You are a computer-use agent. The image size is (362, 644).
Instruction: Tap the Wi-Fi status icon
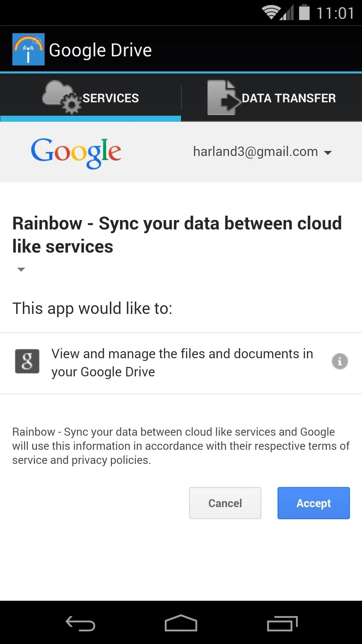pyautogui.click(x=271, y=12)
